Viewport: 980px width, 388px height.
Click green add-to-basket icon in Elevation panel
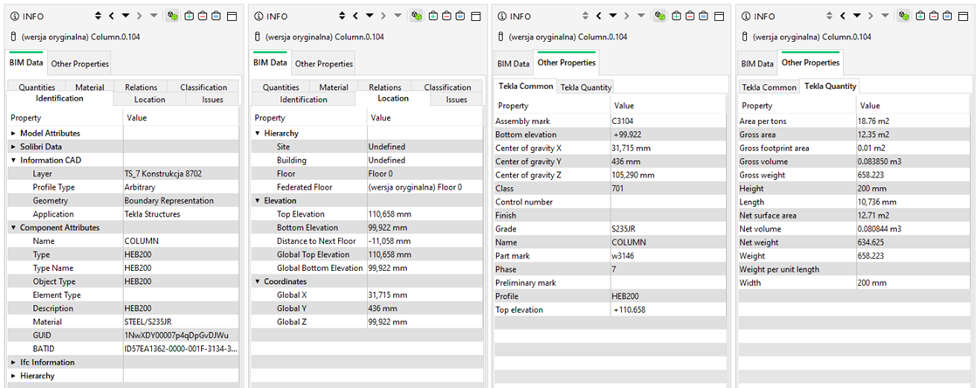433,17
